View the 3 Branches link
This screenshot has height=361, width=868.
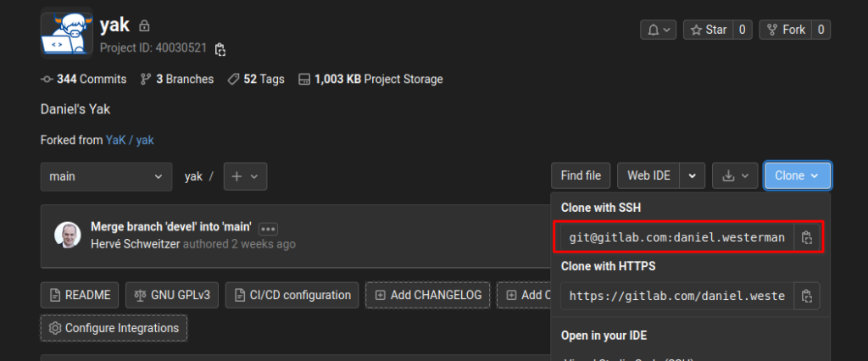coord(177,79)
